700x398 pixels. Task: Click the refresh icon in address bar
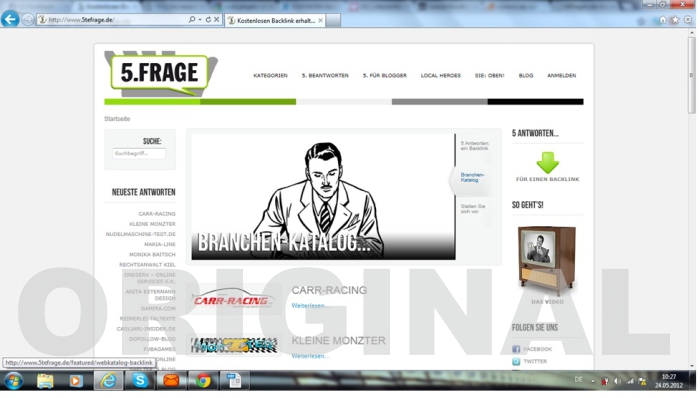pos(208,20)
